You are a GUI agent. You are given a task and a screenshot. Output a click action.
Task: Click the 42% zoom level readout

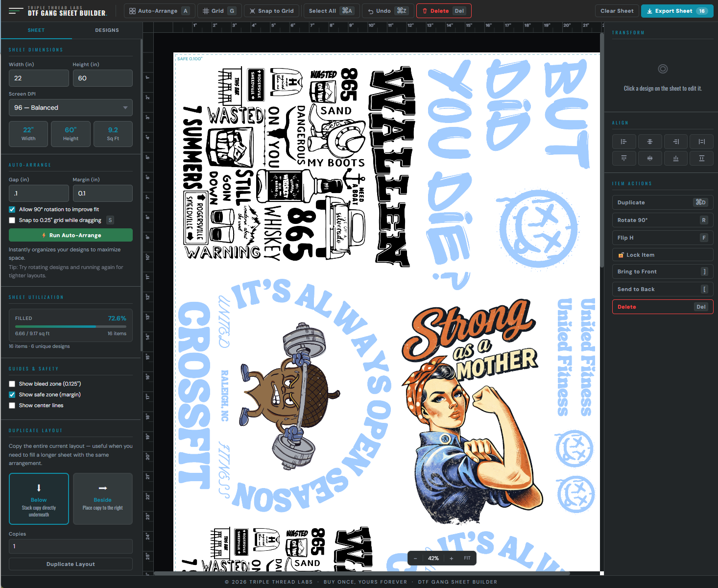click(433, 558)
